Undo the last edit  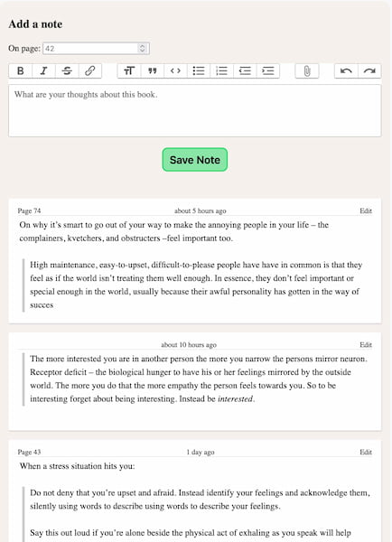click(x=346, y=70)
